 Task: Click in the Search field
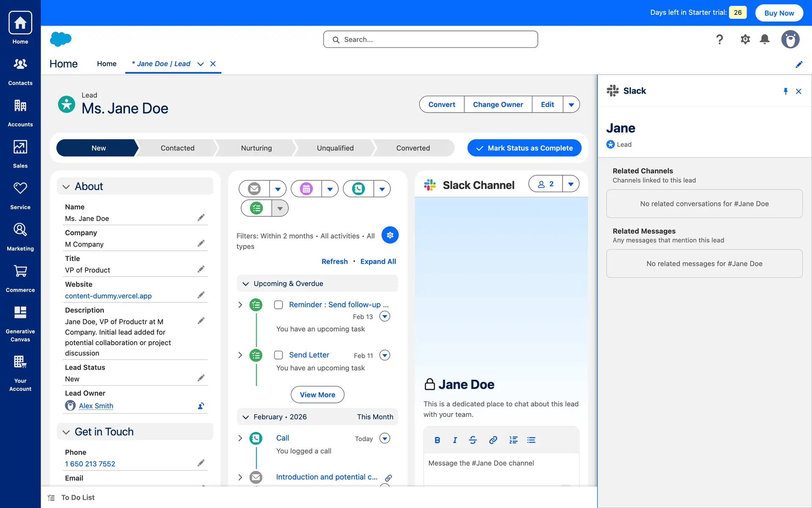(431, 39)
